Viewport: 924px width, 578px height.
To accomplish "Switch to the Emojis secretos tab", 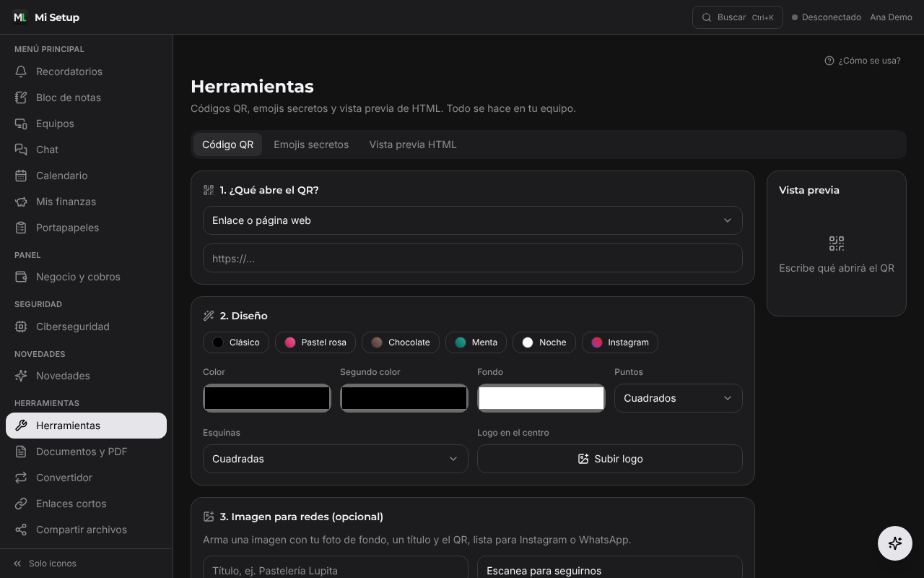I will coord(311,144).
